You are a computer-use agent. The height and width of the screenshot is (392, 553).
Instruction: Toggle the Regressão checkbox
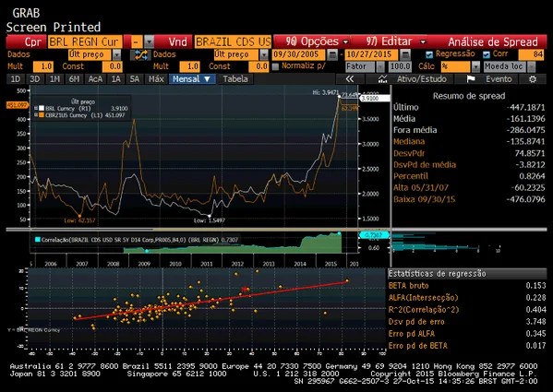click(429, 54)
